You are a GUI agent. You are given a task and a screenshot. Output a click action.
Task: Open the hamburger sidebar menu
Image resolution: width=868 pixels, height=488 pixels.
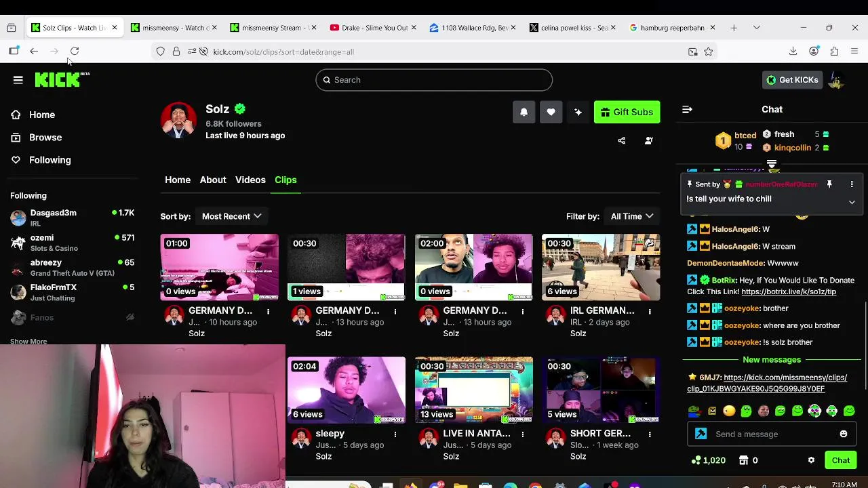(x=18, y=80)
